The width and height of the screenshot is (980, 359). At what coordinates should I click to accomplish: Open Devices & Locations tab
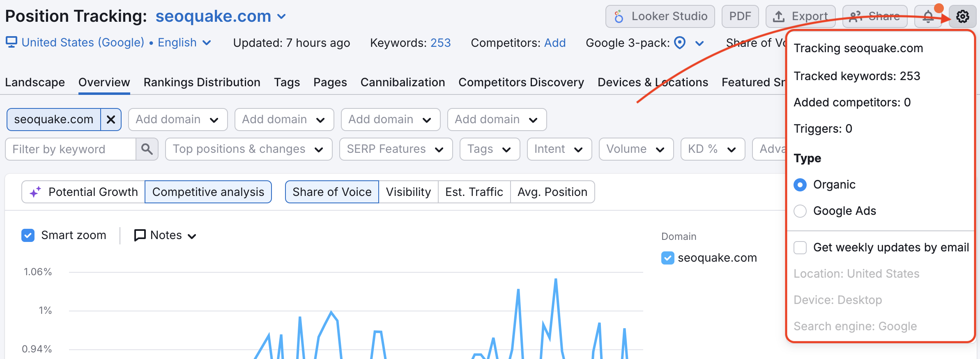[653, 82]
